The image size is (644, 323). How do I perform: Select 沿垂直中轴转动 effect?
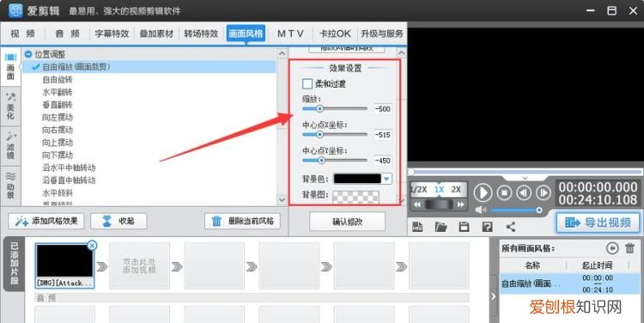point(69,180)
